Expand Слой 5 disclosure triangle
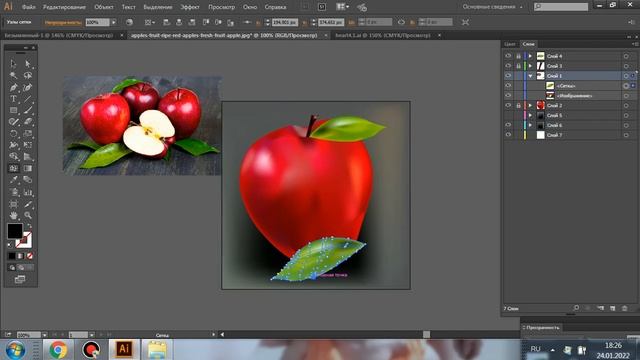640x360 pixels. [530, 116]
